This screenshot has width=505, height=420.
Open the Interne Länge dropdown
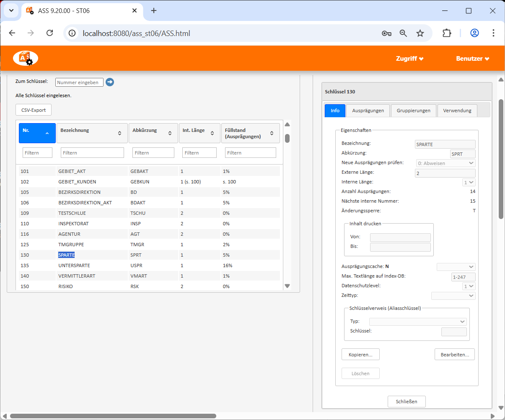[469, 183]
